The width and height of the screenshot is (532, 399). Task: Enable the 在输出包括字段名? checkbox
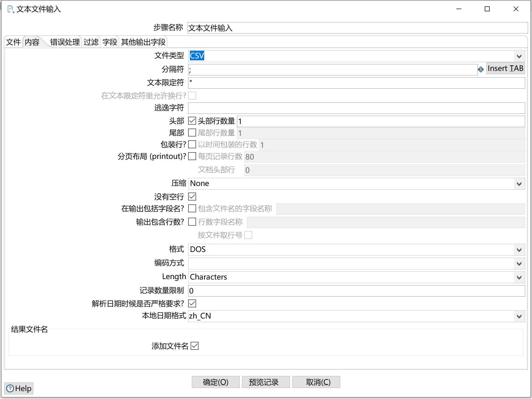tap(192, 208)
